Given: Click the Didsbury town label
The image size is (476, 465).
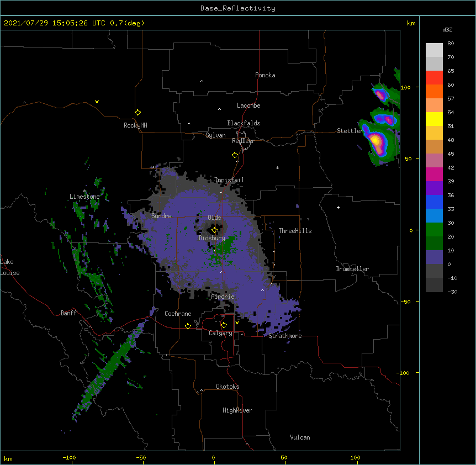Looking at the screenshot, I should (211, 238).
